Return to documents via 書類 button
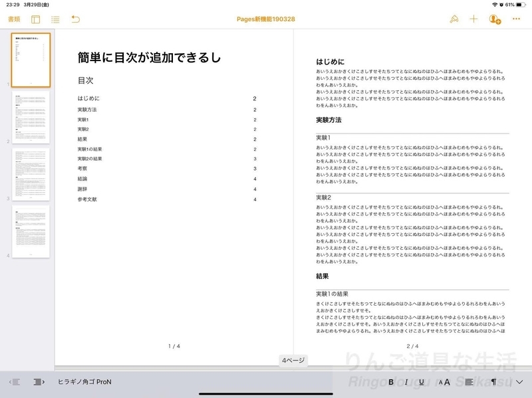The image size is (532, 398). [x=15, y=19]
